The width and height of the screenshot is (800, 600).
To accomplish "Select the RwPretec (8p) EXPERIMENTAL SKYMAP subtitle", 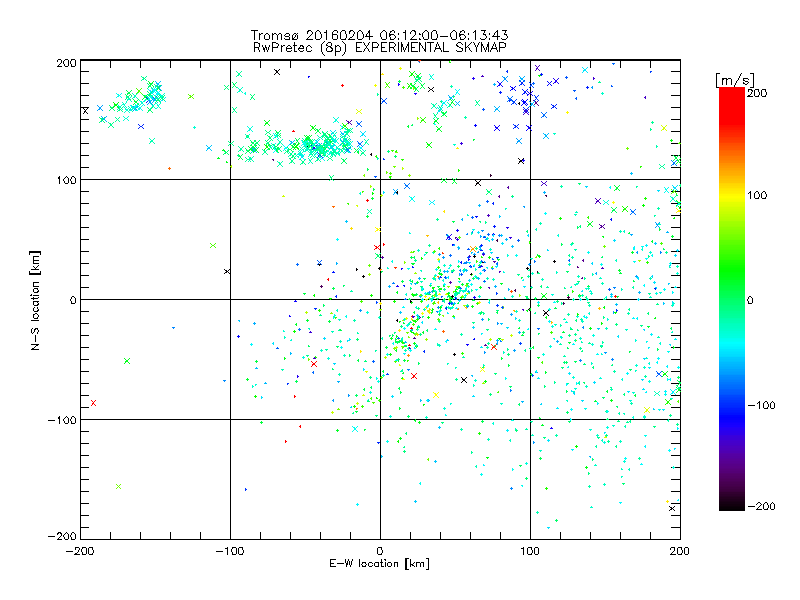I will click(379, 48).
